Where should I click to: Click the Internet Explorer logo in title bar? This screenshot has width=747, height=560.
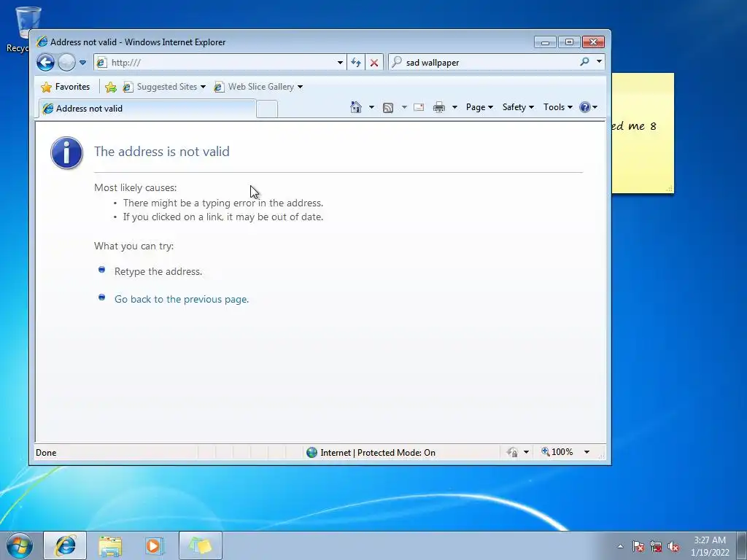(x=42, y=42)
